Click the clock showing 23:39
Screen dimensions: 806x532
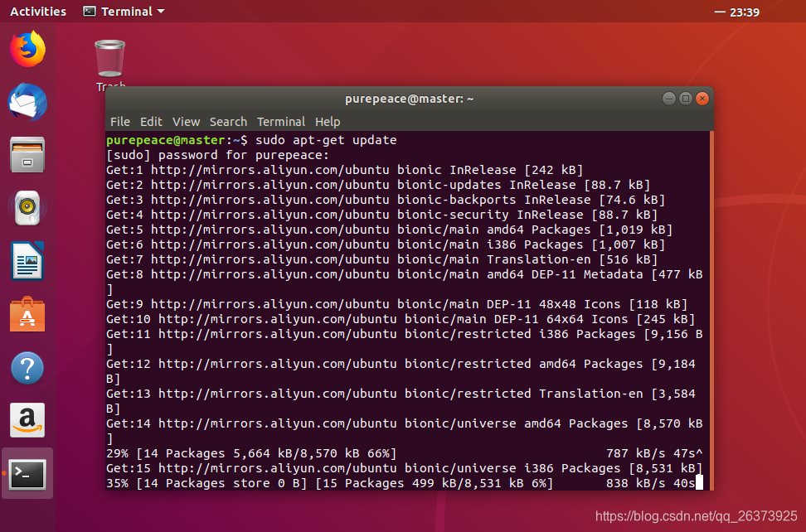(744, 12)
